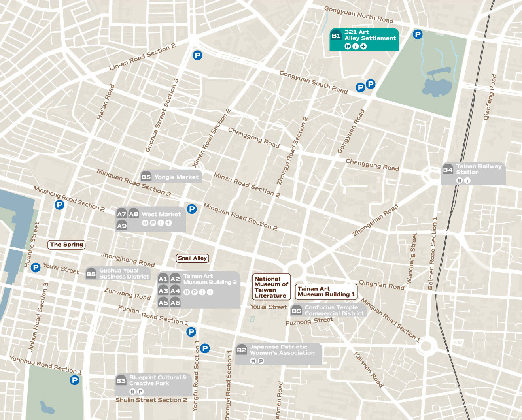522x420 pixels.
Task: Click the Hai'an Road label
Action: (x=106, y=102)
